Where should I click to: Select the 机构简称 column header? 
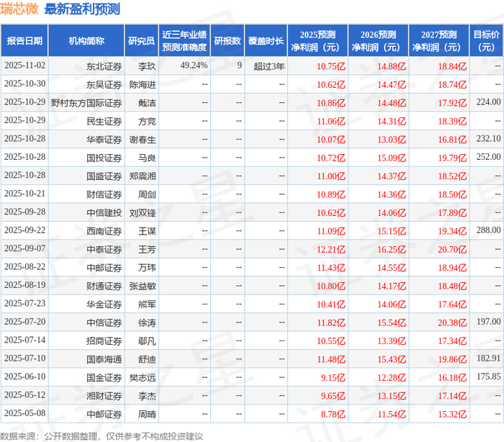click(x=86, y=41)
